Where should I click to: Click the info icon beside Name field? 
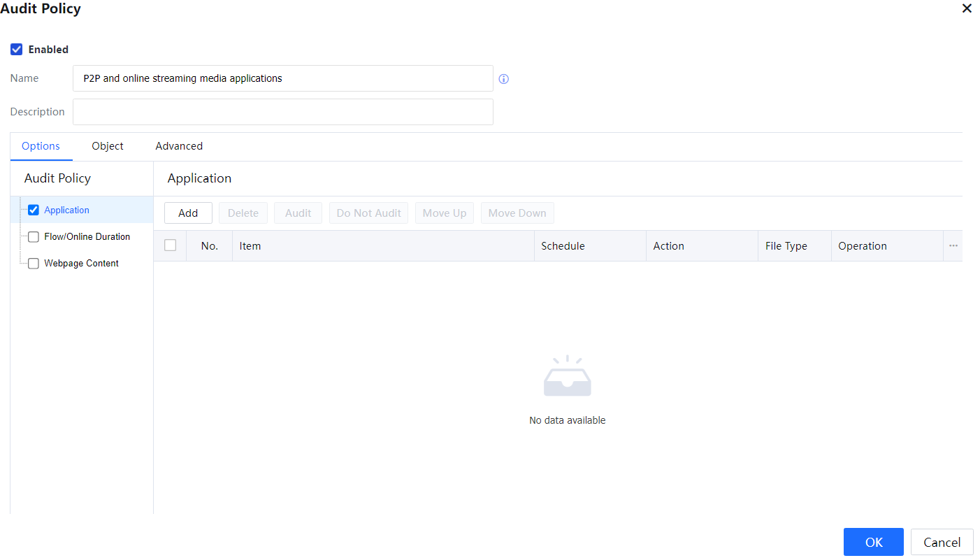point(503,79)
